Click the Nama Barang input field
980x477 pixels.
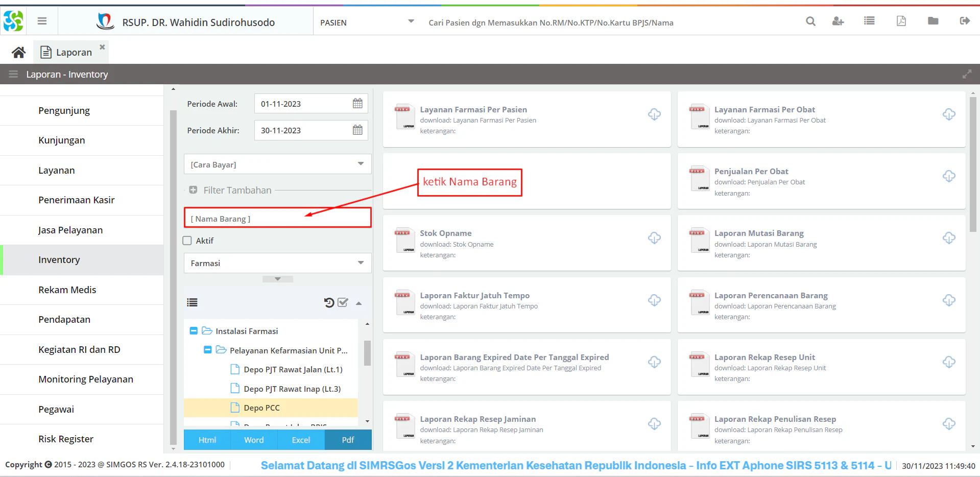point(277,219)
